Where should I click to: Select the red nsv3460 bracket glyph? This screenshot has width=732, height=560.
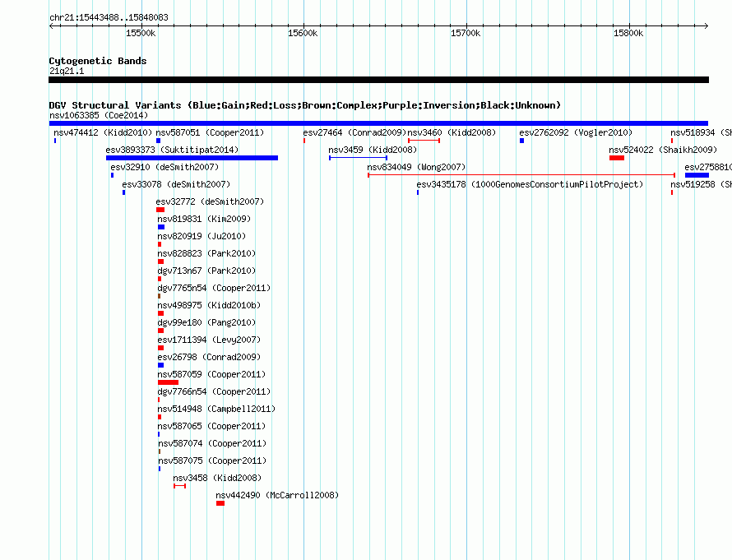pyautogui.click(x=424, y=141)
